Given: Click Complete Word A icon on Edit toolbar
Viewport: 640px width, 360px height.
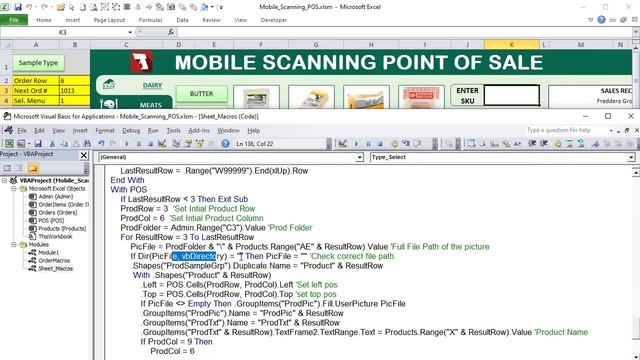Looking at the screenshot, I should 517,143.
